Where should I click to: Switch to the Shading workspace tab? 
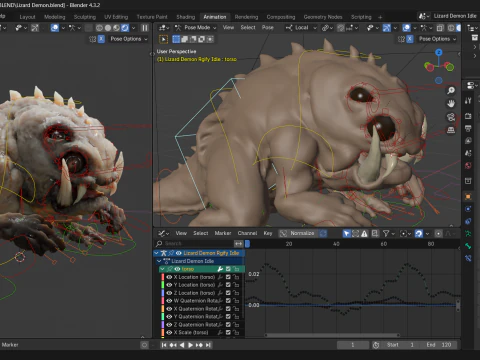pyautogui.click(x=186, y=17)
